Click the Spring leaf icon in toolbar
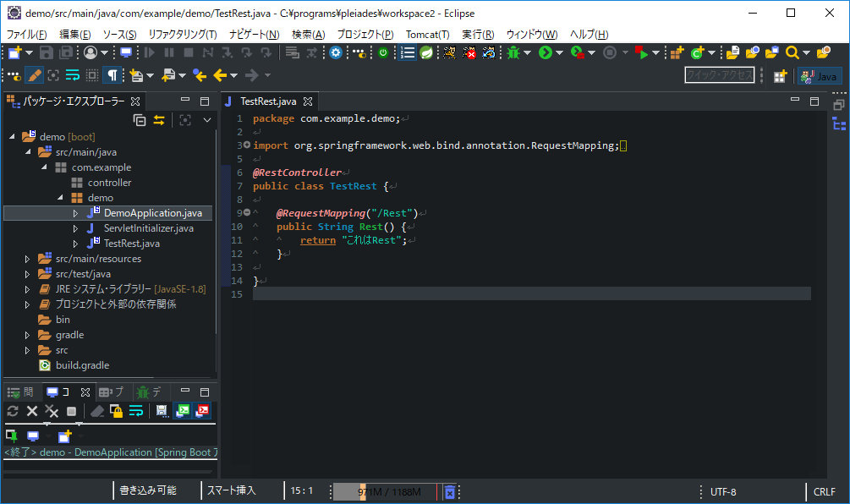 pos(428,52)
